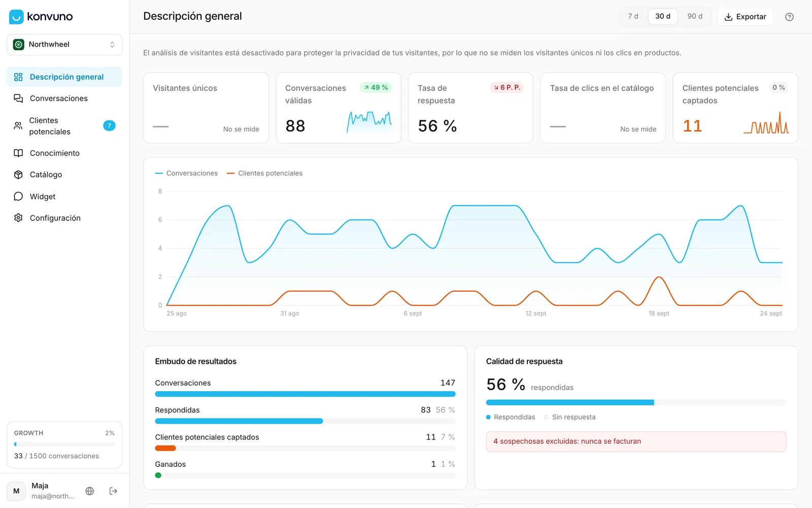Click the Ganados funnel row value 1

click(x=433, y=464)
